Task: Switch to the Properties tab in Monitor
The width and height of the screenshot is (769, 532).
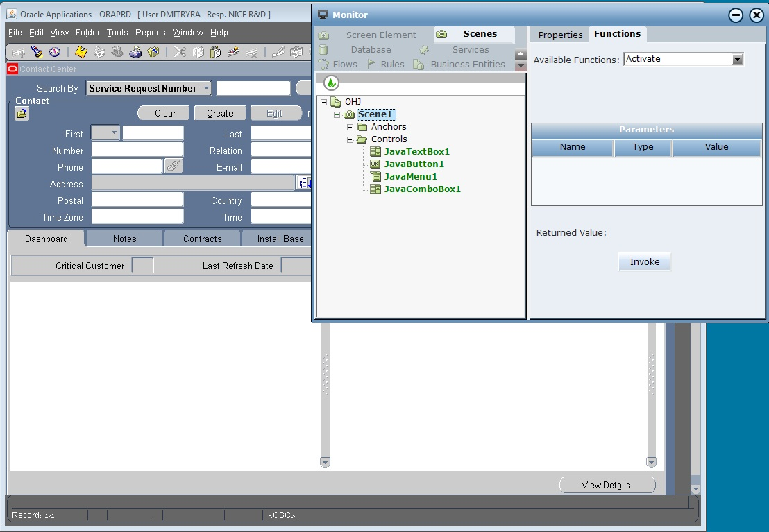Action: pyautogui.click(x=560, y=35)
